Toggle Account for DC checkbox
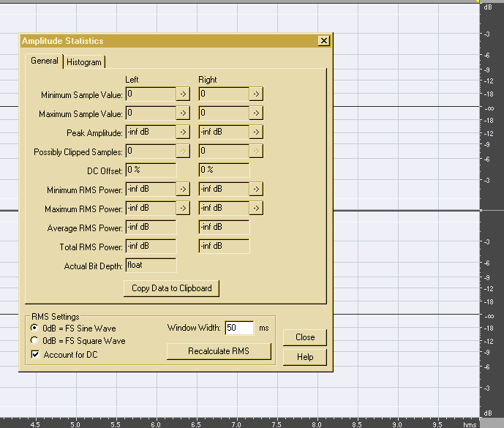504x428 pixels. coord(35,354)
